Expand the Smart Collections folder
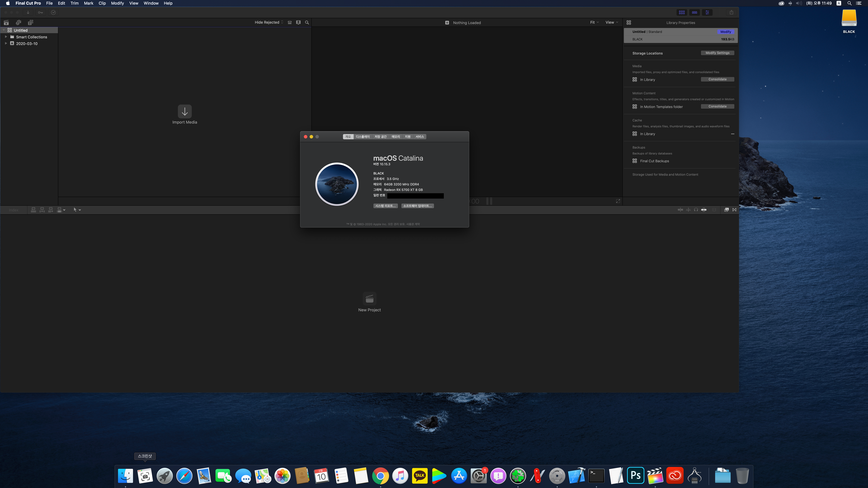 click(x=6, y=37)
